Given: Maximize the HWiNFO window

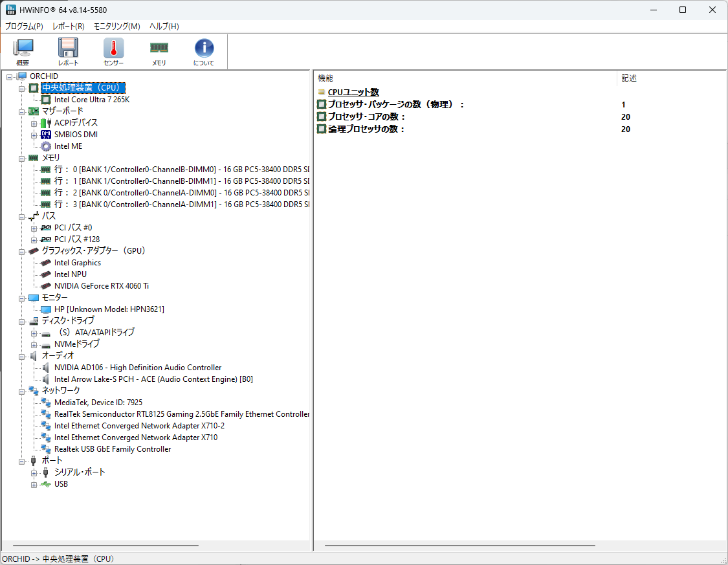Looking at the screenshot, I should tap(683, 10).
